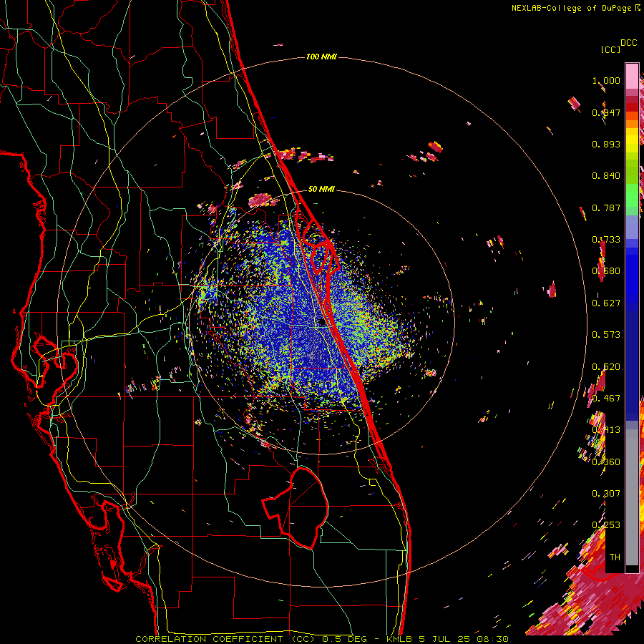Click the 0.307 color scale value

click(x=606, y=494)
